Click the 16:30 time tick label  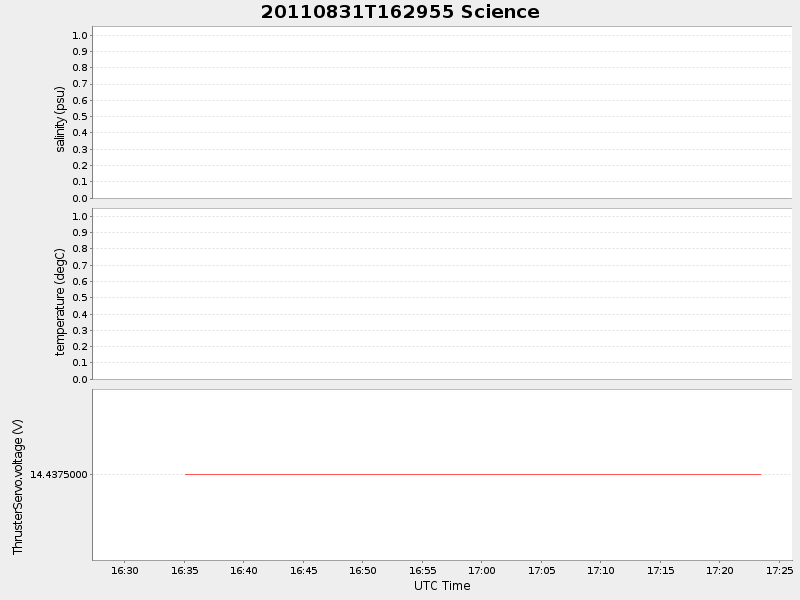click(x=124, y=570)
